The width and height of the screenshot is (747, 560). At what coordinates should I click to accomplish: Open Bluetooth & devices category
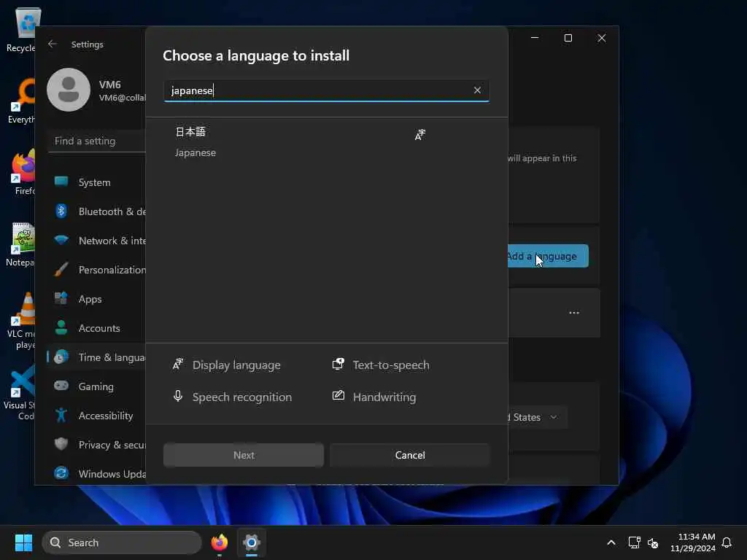pyautogui.click(x=97, y=211)
